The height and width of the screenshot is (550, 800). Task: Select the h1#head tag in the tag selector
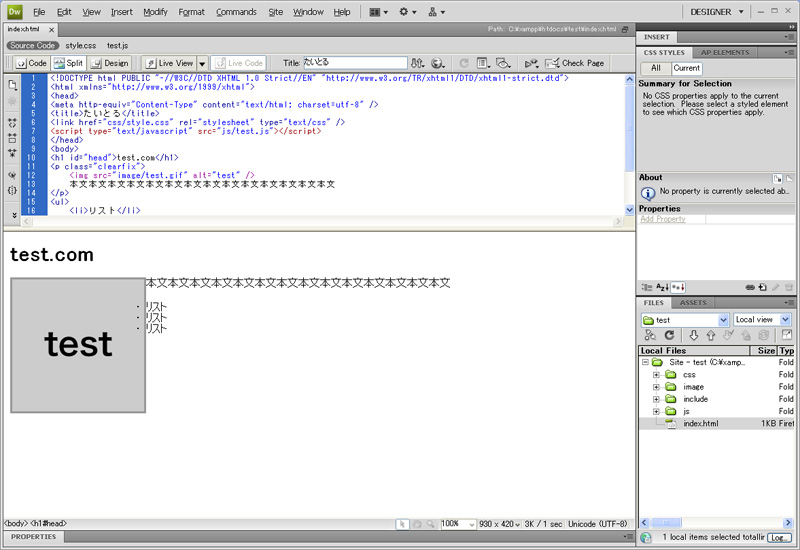[x=49, y=523]
